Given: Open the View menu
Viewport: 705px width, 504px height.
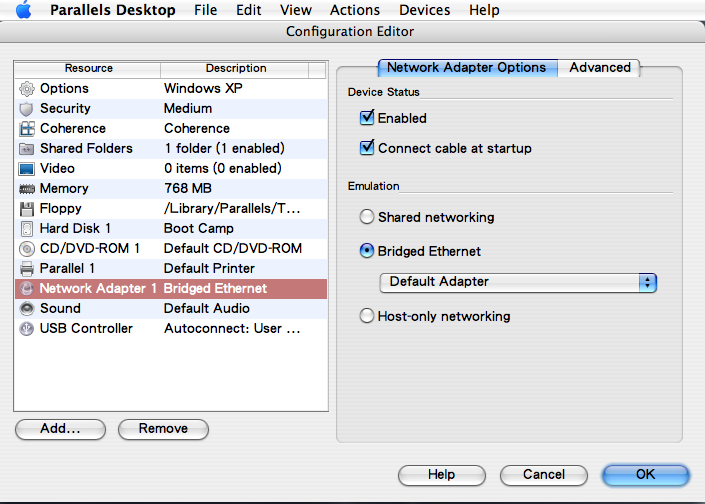Looking at the screenshot, I should pyautogui.click(x=296, y=10).
